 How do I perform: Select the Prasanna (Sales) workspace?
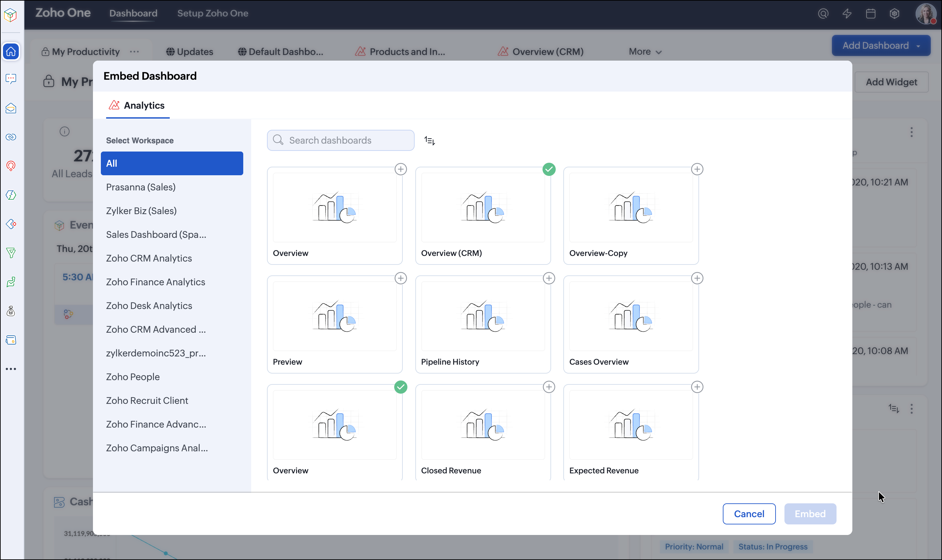click(x=172, y=187)
